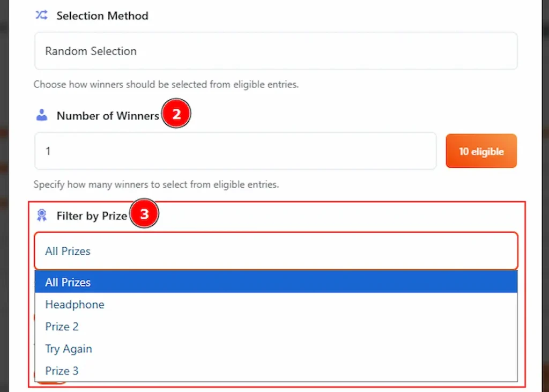Viewport: 549px width, 392px height.
Task: Click the 'Choose how winners should be selected' hint
Action: [x=166, y=84]
